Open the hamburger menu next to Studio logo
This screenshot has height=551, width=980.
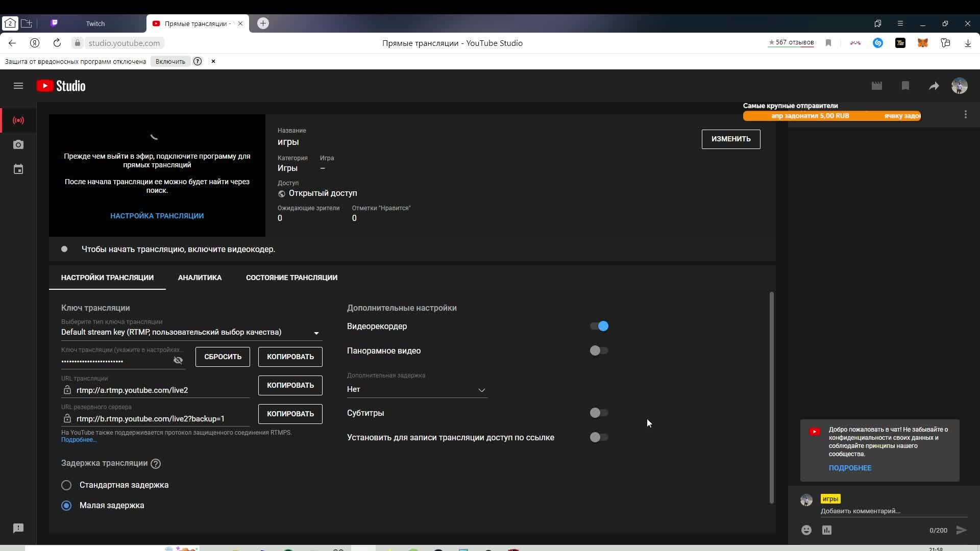(18, 86)
